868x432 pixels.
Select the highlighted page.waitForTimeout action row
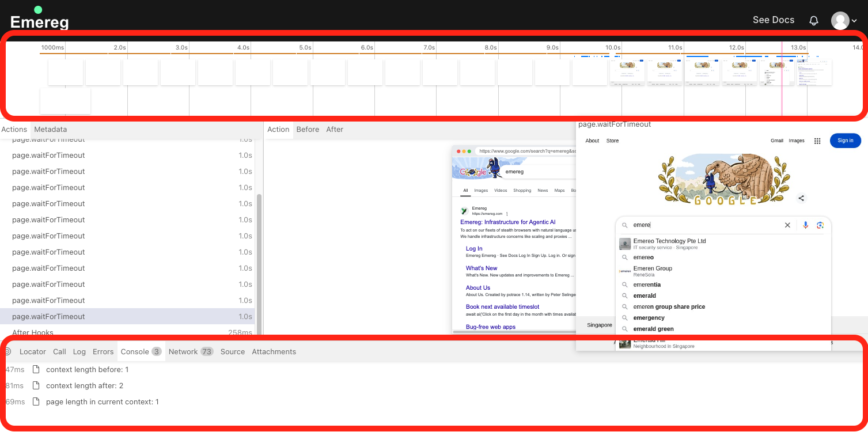pos(127,316)
